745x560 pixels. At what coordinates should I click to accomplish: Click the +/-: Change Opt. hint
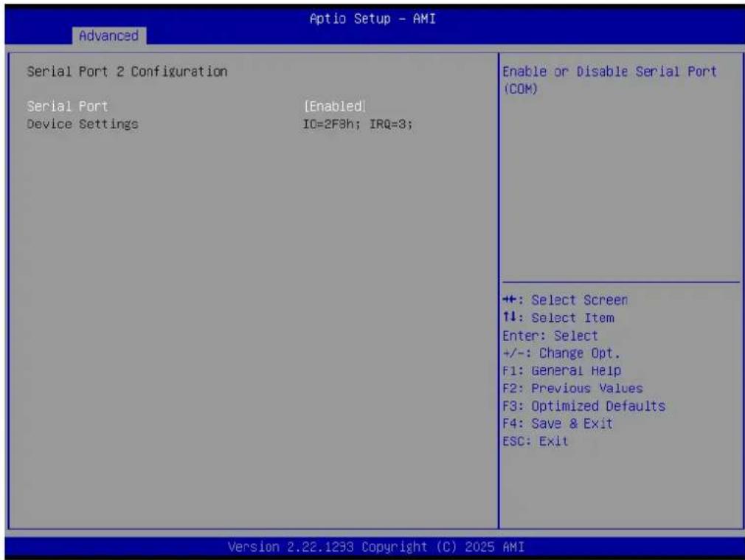click(x=561, y=353)
